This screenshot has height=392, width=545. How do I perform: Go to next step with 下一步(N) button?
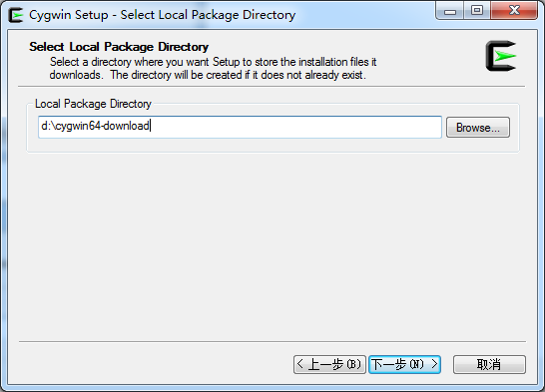pos(404,364)
